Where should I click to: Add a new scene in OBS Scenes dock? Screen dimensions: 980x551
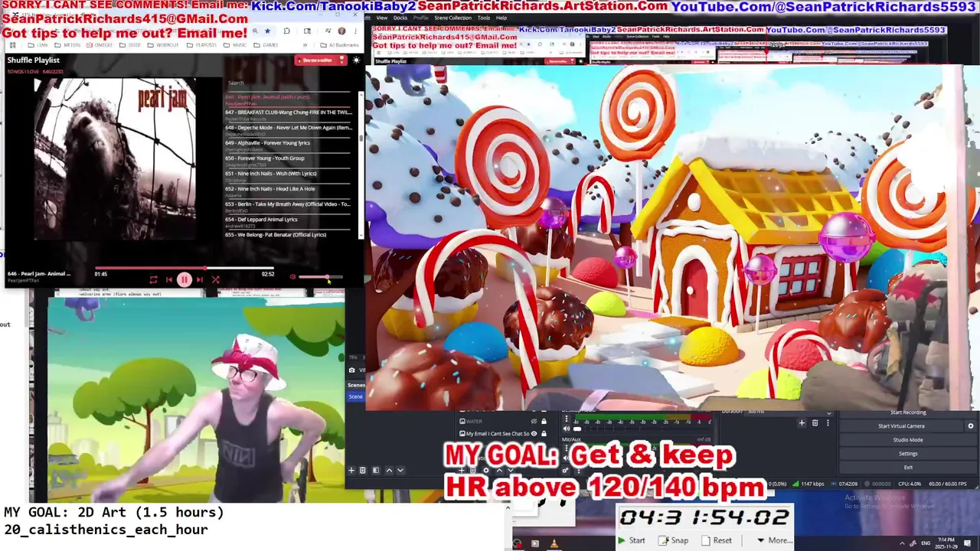(351, 470)
